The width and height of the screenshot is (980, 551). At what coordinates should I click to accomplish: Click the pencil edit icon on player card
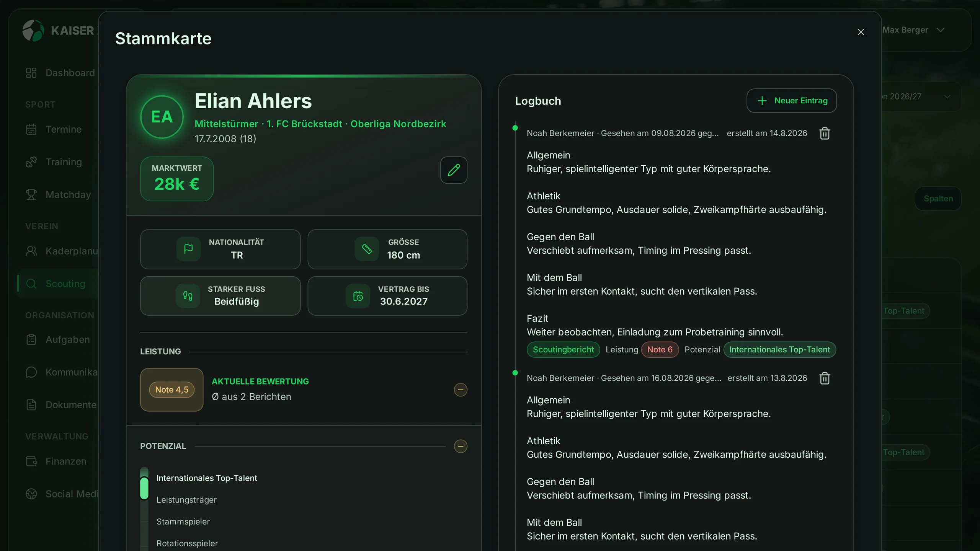tap(454, 170)
